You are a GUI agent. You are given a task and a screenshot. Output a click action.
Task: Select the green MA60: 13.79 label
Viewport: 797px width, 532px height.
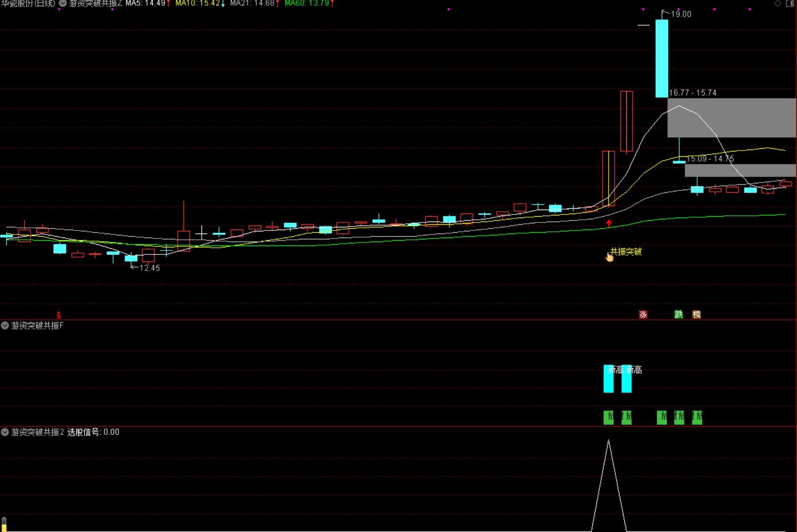click(x=307, y=3)
